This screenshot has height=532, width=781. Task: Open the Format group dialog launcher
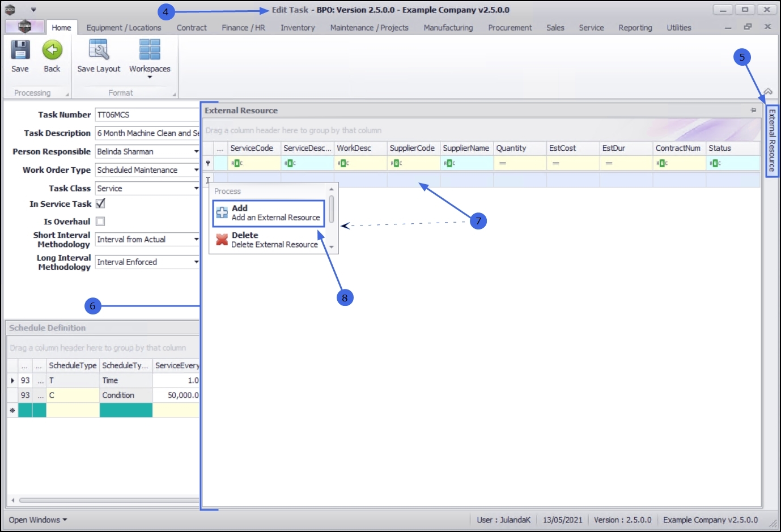pyautogui.click(x=174, y=94)
